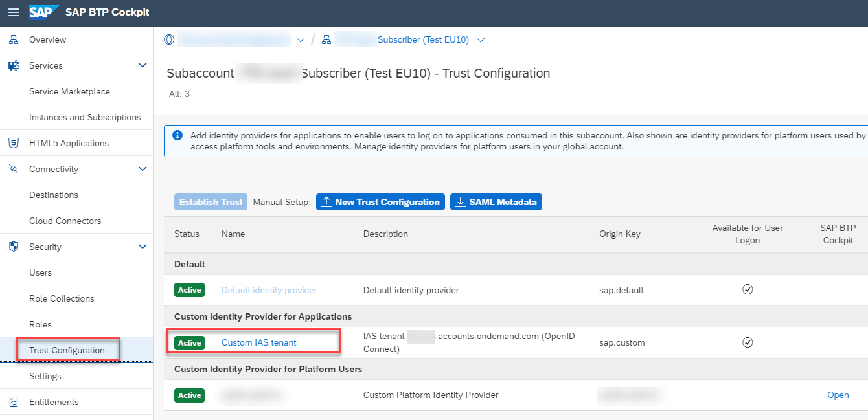This screenshot has height=420, width=868.
Task: Click the blue information icon
Action: [x=177, y=135]
